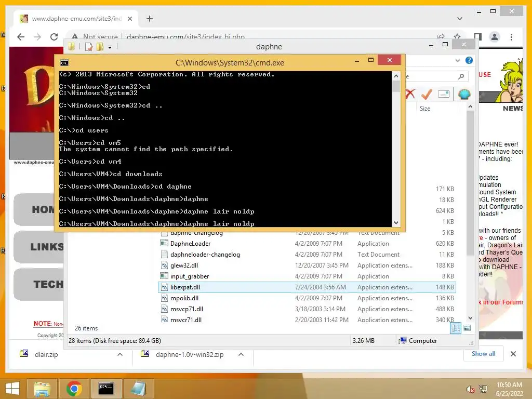This screenshot has width=532, height=399.
Task: Click the HOME website nav button
Action: click(x=35, y=209)
